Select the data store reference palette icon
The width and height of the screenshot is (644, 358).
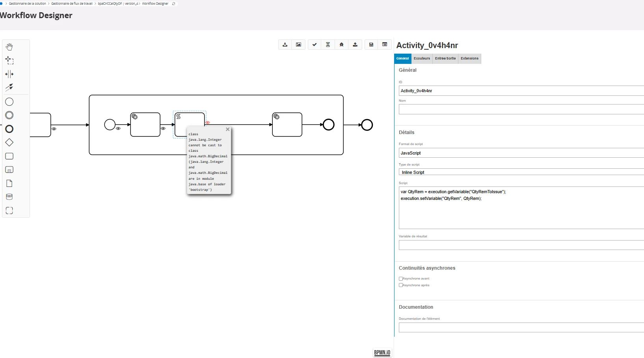pos(9,197)
